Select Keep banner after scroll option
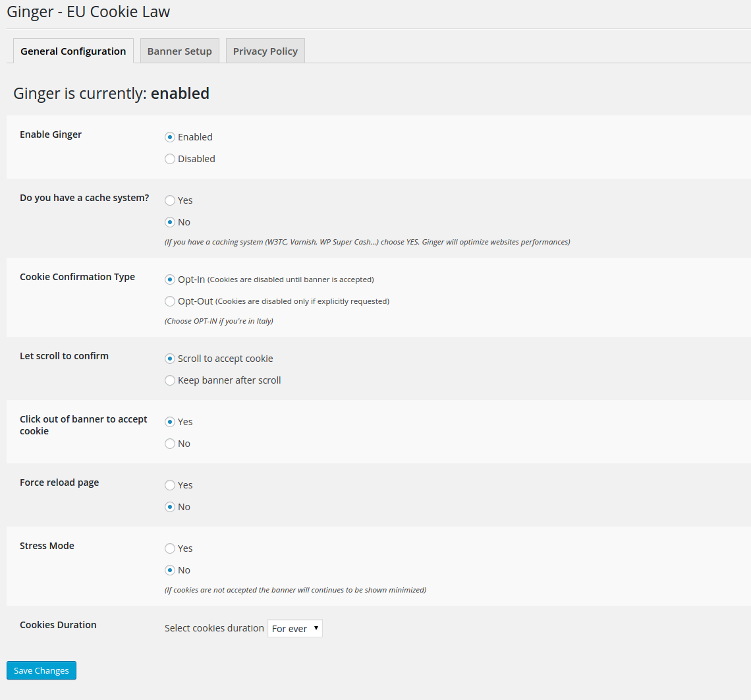 169,380
